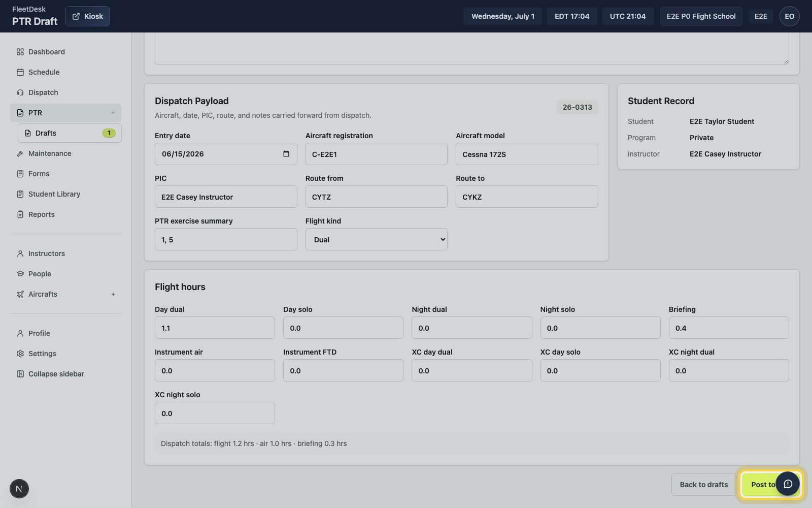Viewport: 812px width, 508px height.
Task: Click the Reports clipboard icon
Action: [x=20, y=214]
